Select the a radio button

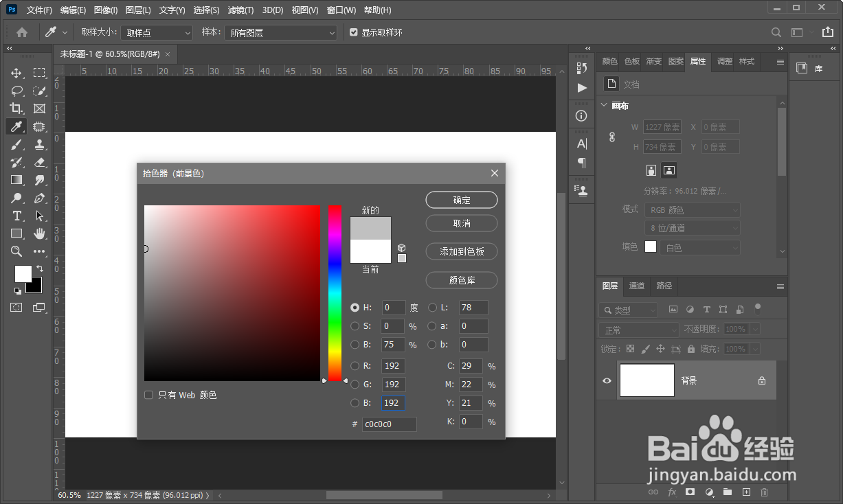[x=433, y=326]
